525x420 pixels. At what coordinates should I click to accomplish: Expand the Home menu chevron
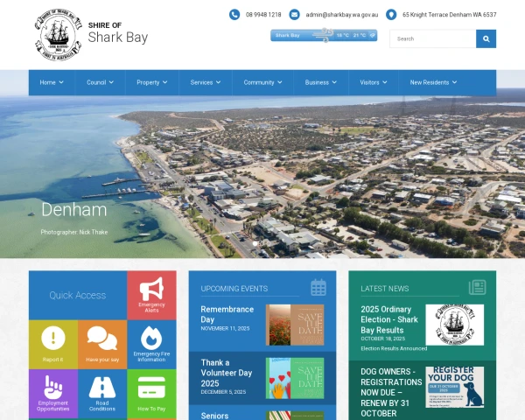(x=61, y=82)
